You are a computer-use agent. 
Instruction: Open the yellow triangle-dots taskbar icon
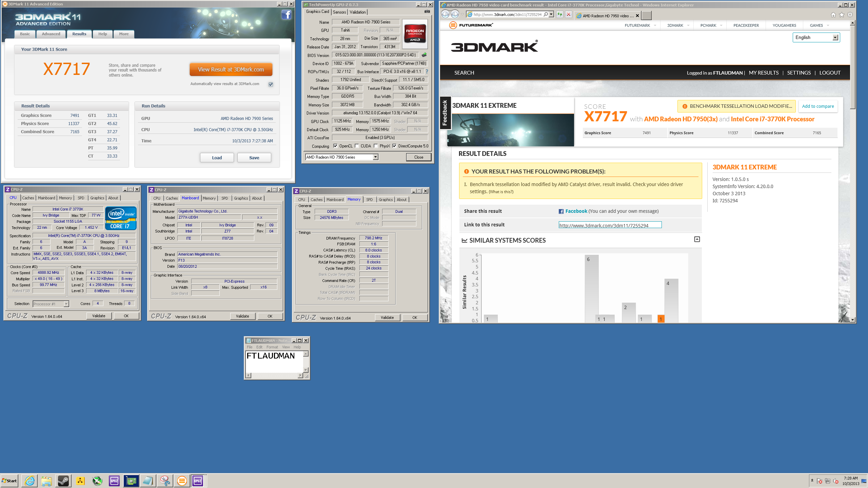80,481
